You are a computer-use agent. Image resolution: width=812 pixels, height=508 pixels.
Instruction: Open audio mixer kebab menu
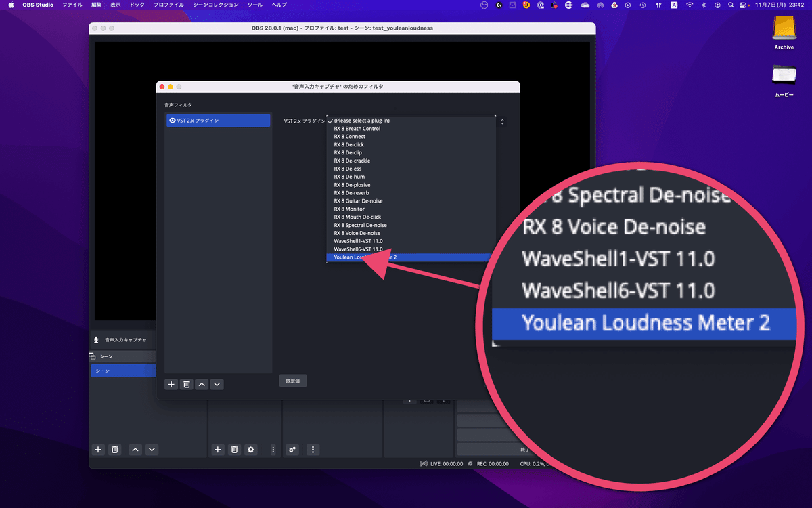(313, 449)
